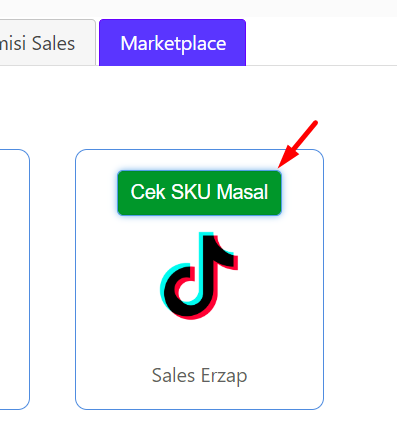Click the red arrow tip near Cek SKU Masal
This screenshot has height=443, width=397.
pos(280,166)
